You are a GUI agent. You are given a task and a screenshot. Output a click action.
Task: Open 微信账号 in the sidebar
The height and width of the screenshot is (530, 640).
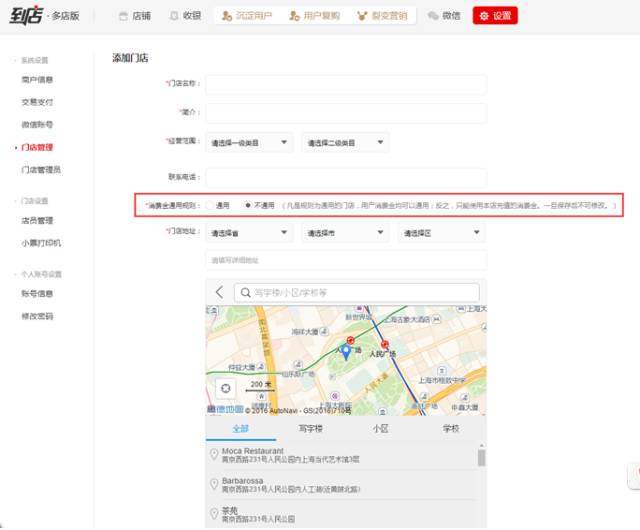[37, 125]
